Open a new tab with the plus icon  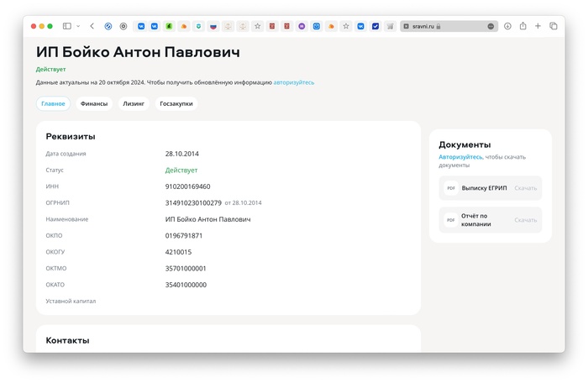point(538,26)
